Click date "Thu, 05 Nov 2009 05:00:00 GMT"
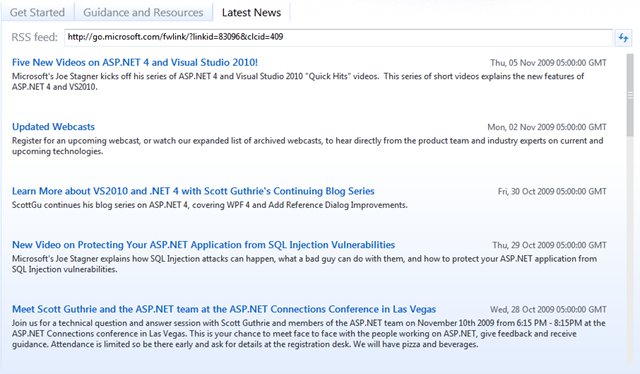The image size is (640, 374). click(548, 63)
